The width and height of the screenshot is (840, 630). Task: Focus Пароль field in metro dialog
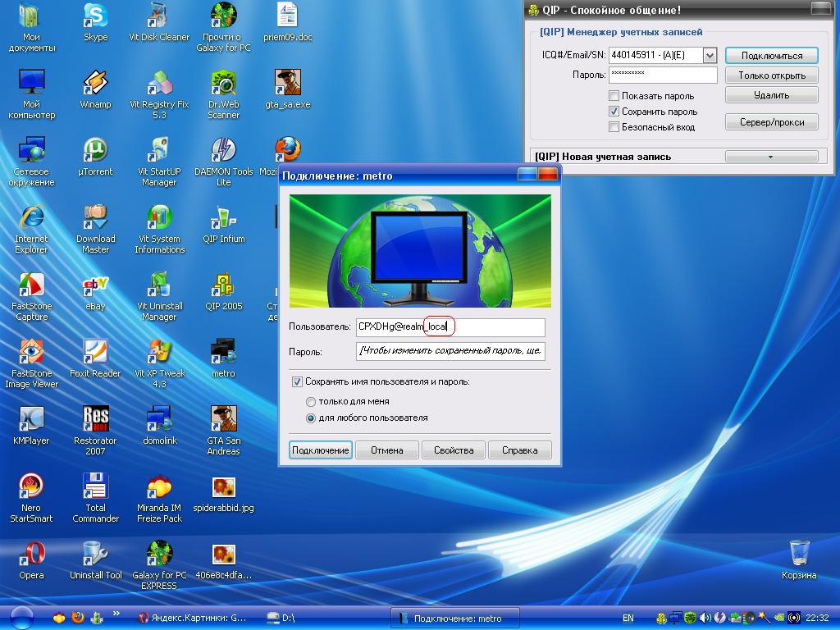click(450, 351)
